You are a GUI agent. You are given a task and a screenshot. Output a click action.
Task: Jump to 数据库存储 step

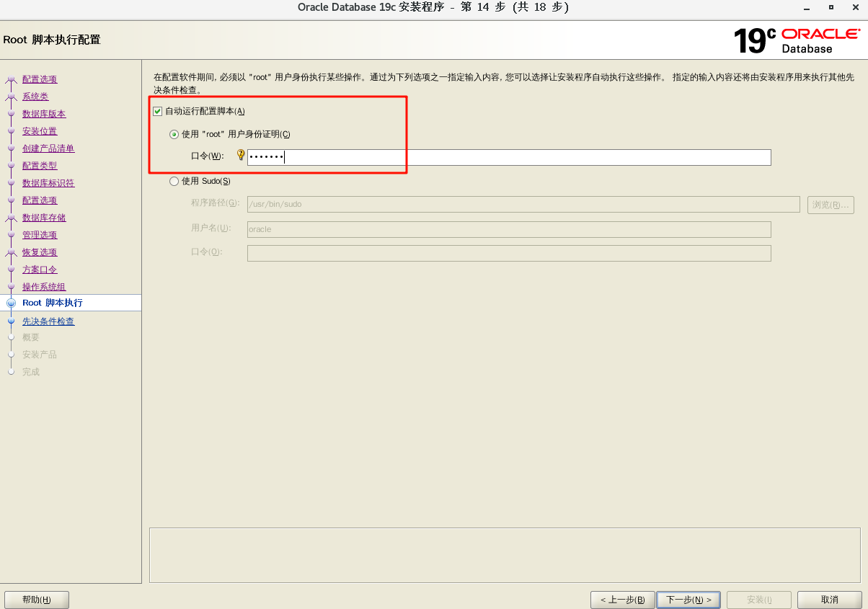pyautogui.click(x=44, y=218)
